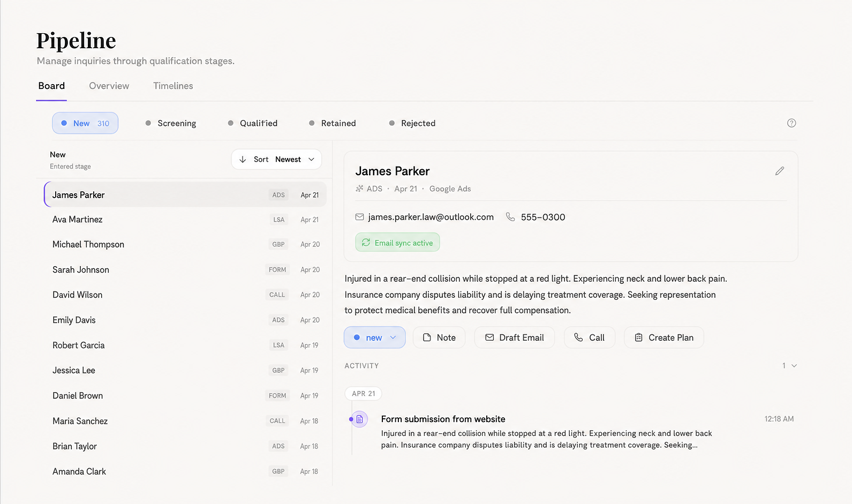Select the Retained stage

coord(333,123)
